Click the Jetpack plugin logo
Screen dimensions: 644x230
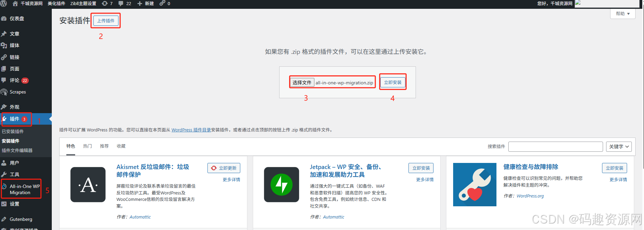[x=282, y=185]
